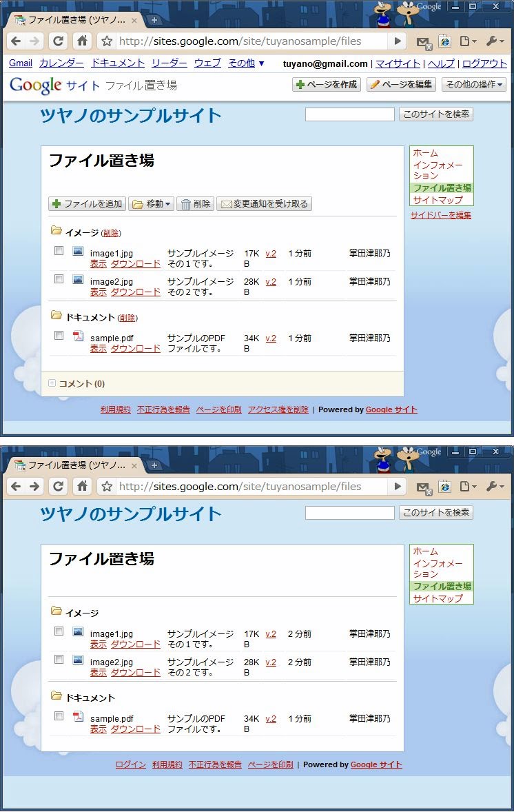
Task: Open サイトマップ in the upper window's sidebar
Action: [x=438, y=200]
